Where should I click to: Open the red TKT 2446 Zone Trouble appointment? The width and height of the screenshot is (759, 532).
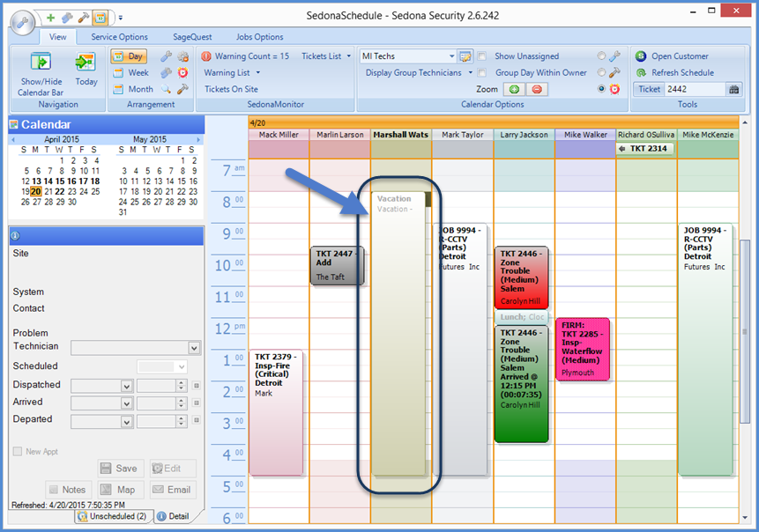(521, 277)
